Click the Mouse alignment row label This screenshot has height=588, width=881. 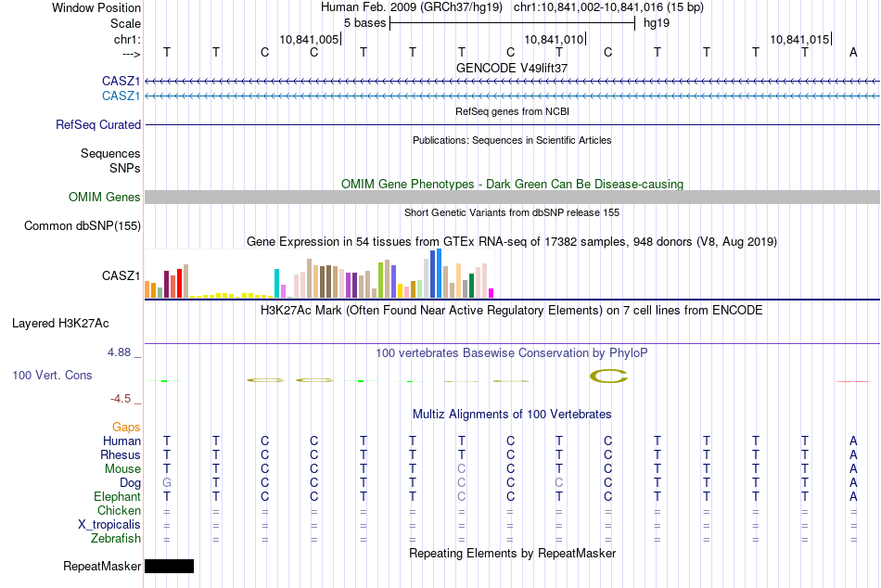coord(122,469)
